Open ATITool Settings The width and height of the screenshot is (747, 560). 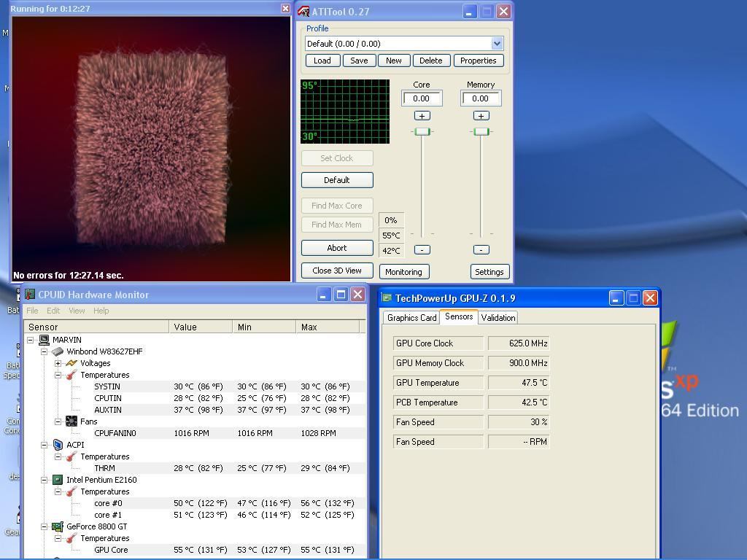pyautogui.click(x=489, y=271)
